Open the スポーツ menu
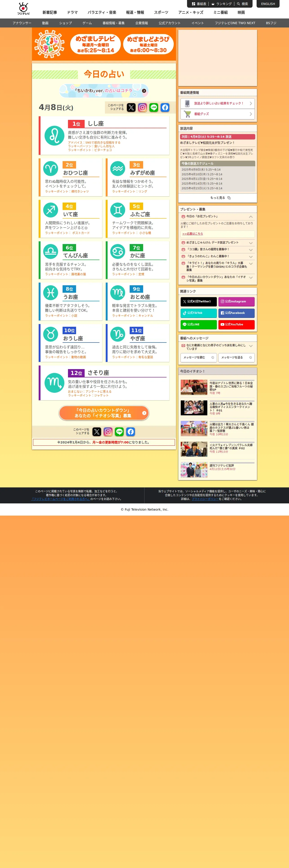 (x=161, y=12)
